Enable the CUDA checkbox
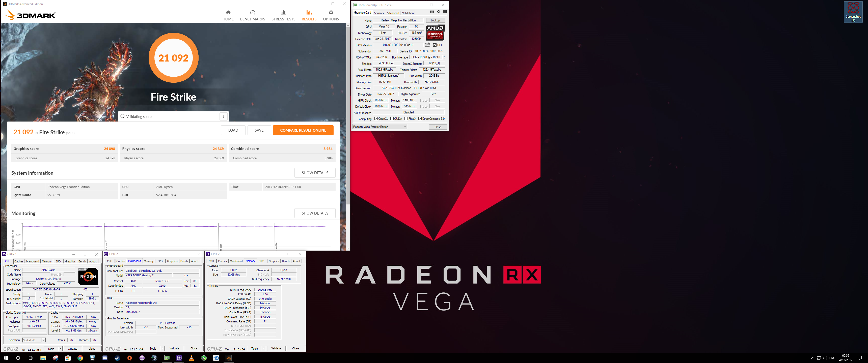The height and width of the screenshot is (363, 868). click(392, 119)
